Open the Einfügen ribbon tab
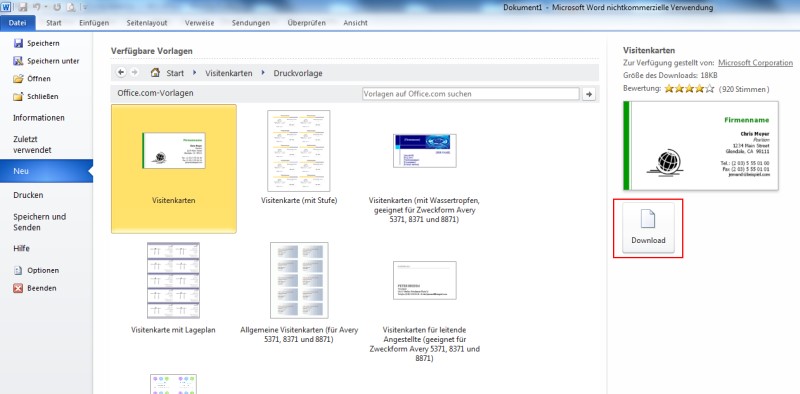 click(94, 23)
